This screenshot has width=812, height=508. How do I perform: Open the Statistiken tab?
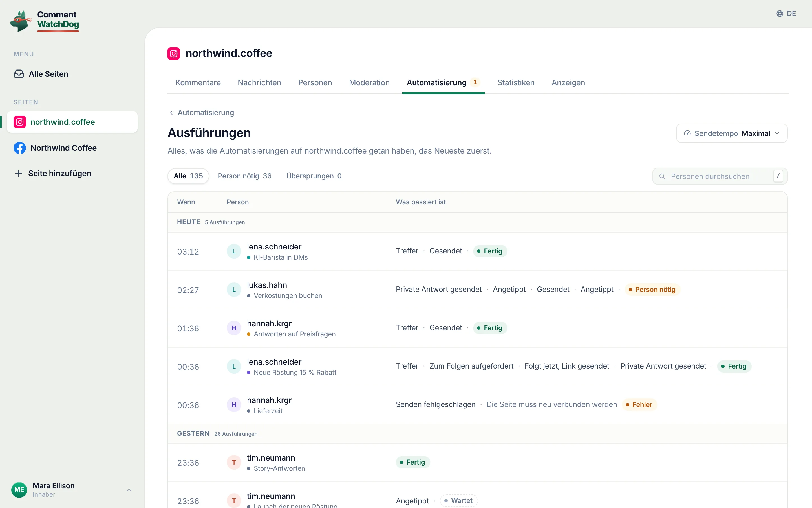click(516, 83)
